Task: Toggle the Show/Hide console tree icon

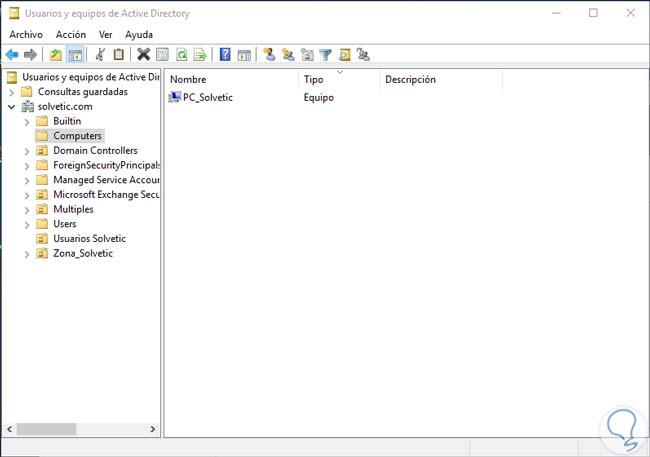Action: click(75, 54)
